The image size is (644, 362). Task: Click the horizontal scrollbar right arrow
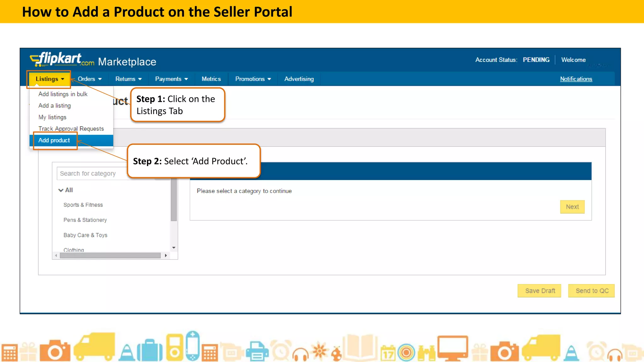click(166, 255)
